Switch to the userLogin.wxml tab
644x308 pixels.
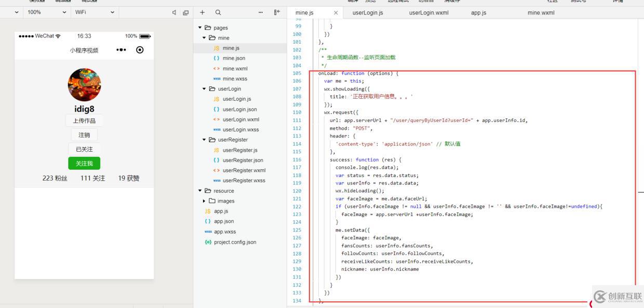tap(428, 12)
